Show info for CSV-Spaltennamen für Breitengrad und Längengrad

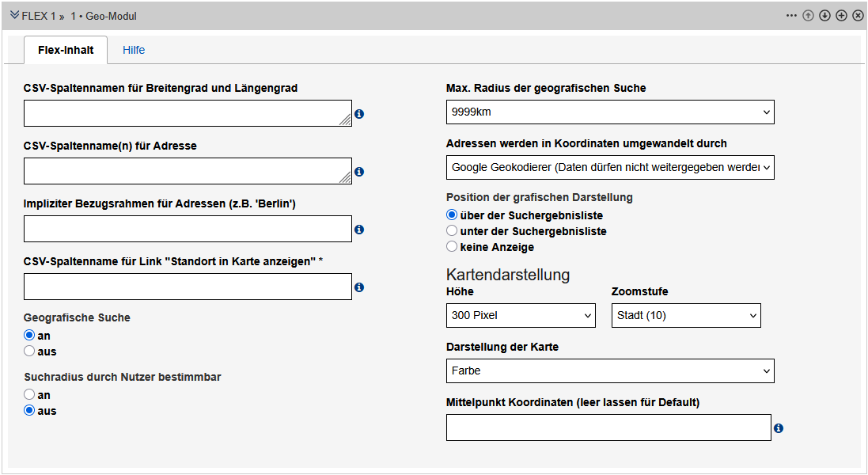tap(359, 114)
